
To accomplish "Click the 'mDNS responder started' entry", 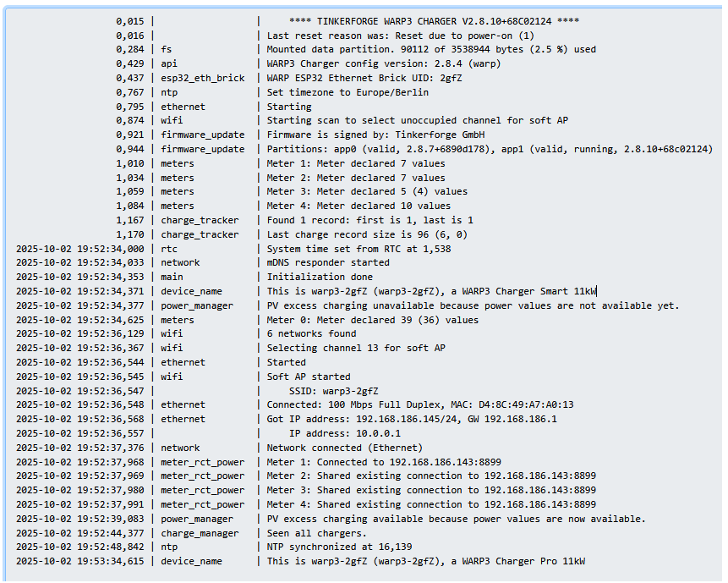I will (328, 263).
